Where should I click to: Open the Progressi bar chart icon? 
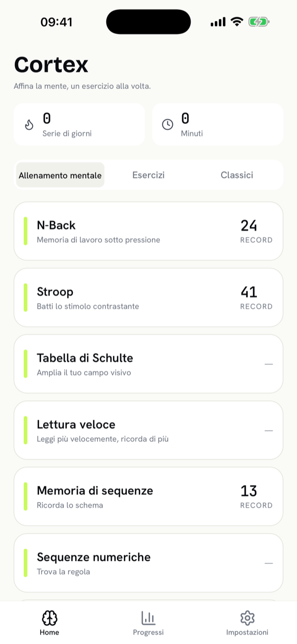148,618
